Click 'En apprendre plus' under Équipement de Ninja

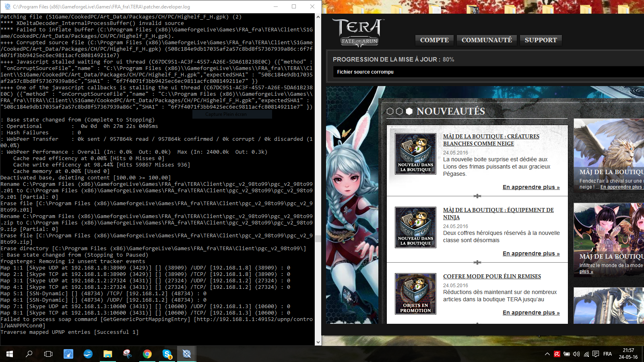point(531,253)
